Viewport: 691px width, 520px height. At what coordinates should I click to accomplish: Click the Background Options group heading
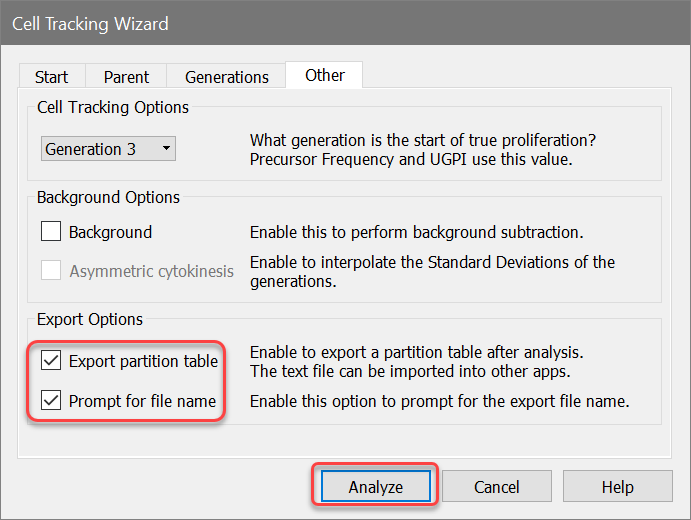click(108, 197)
